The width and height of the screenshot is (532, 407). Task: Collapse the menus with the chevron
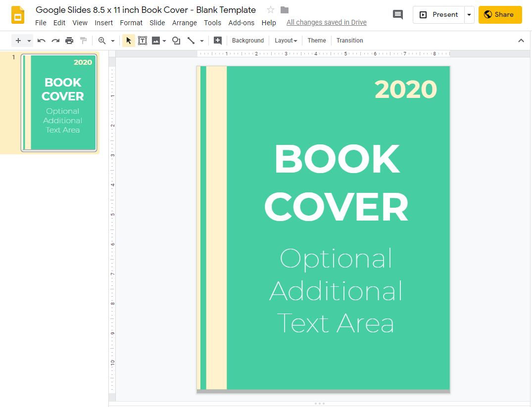(x=521, y=41)
